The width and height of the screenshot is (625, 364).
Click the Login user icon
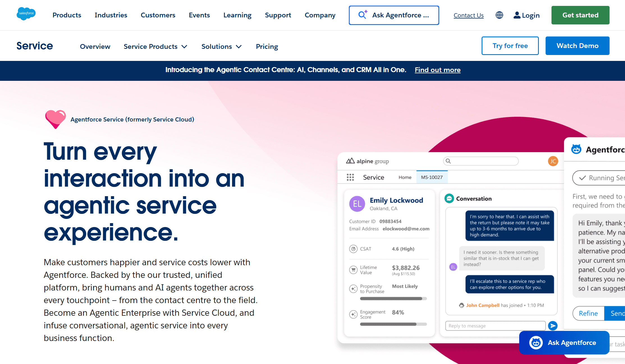(x=517, y=15)
